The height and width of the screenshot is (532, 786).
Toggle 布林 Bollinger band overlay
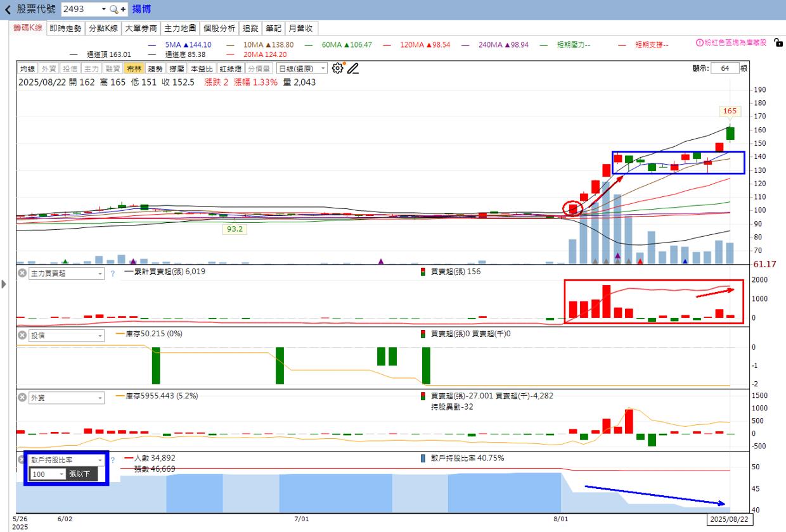pos(134,69)
